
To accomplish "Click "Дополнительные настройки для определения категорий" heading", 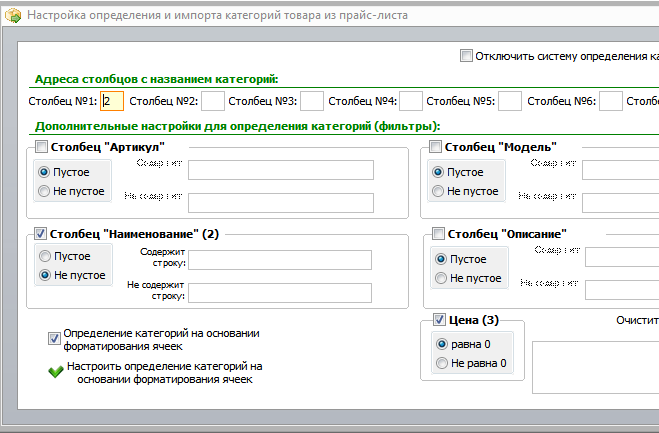I will pos(237,126).
